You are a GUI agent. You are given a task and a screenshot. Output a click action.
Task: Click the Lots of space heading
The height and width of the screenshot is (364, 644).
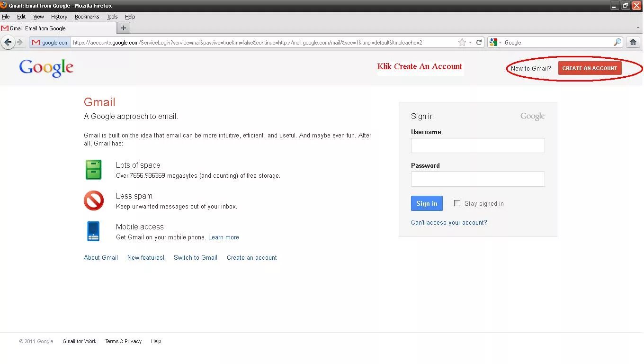pos(138,165)
